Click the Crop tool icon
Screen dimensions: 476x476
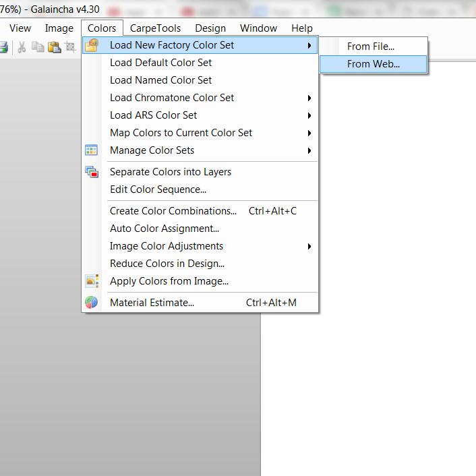[70, 47]
